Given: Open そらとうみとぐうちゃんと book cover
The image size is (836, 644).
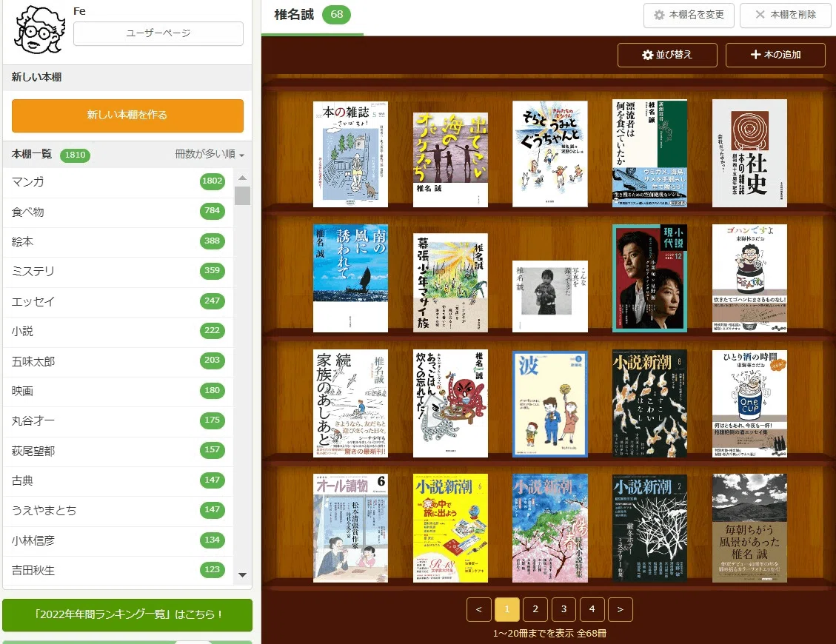Looking at the screenshot, I should tap(550, 153).
